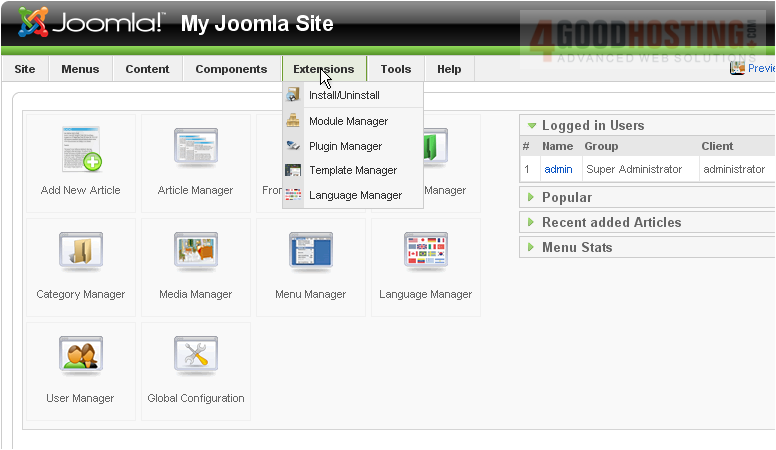Select Install/Uninstall from Extensions menu
Viewport: 776px width, 450px height.
pos(344,95)
